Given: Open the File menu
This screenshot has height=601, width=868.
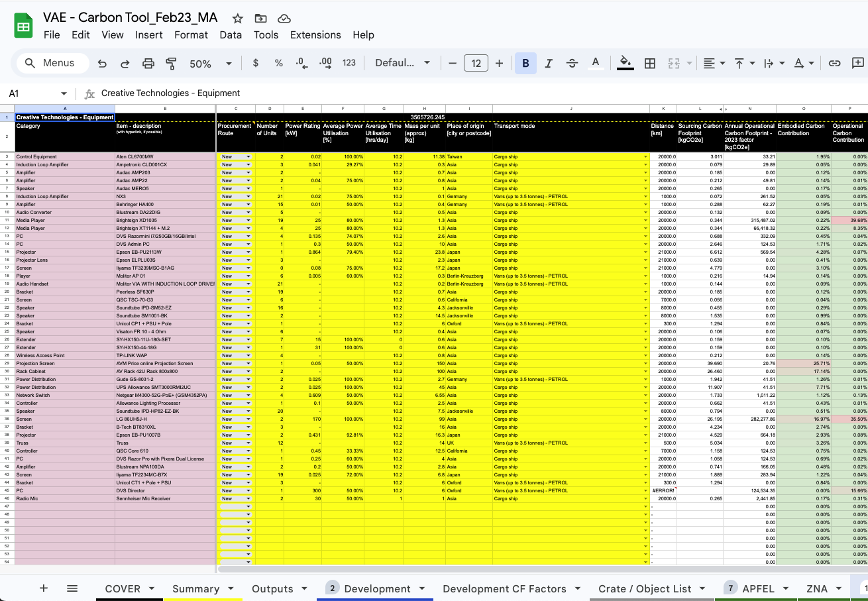Looking at the screenshot, I should (52, 35).
